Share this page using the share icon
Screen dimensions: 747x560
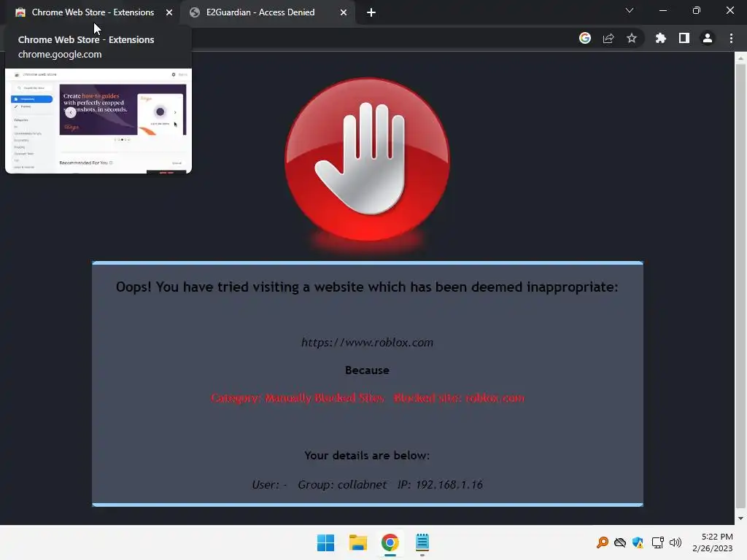coord(608,38)
